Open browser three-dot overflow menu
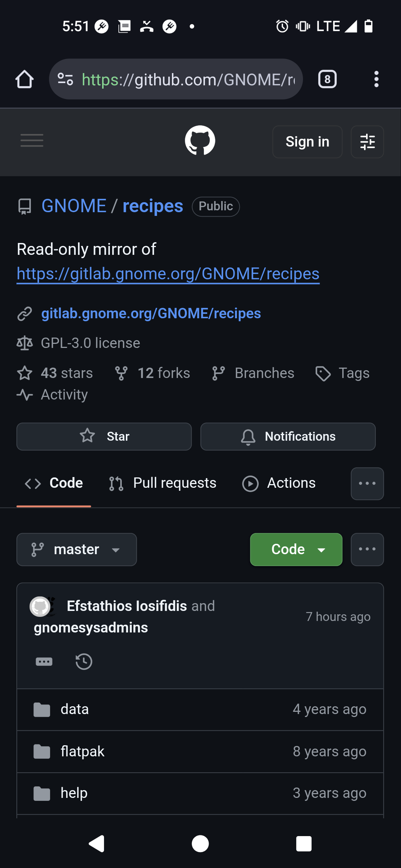 [376, 79]
